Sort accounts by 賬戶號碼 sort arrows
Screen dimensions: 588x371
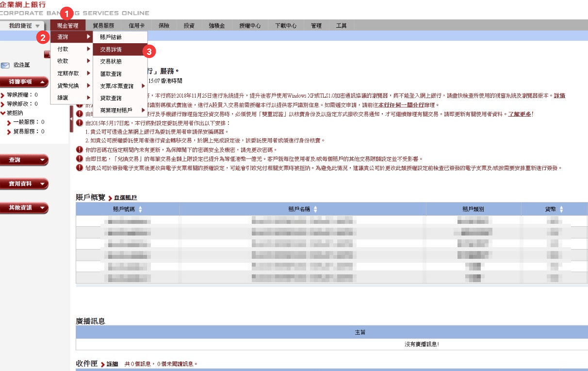[141, 209]
